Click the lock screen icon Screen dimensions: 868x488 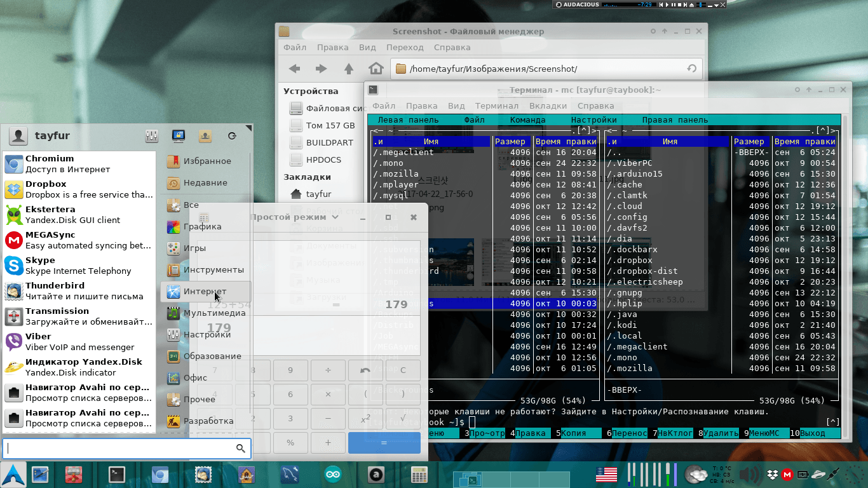pyautogui.click(x=179, y=136)
